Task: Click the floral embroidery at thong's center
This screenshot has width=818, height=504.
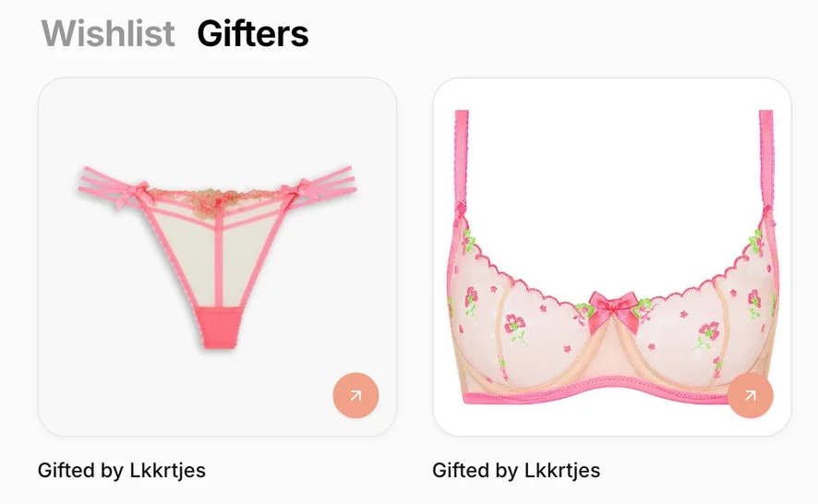Action: (216, 201)
